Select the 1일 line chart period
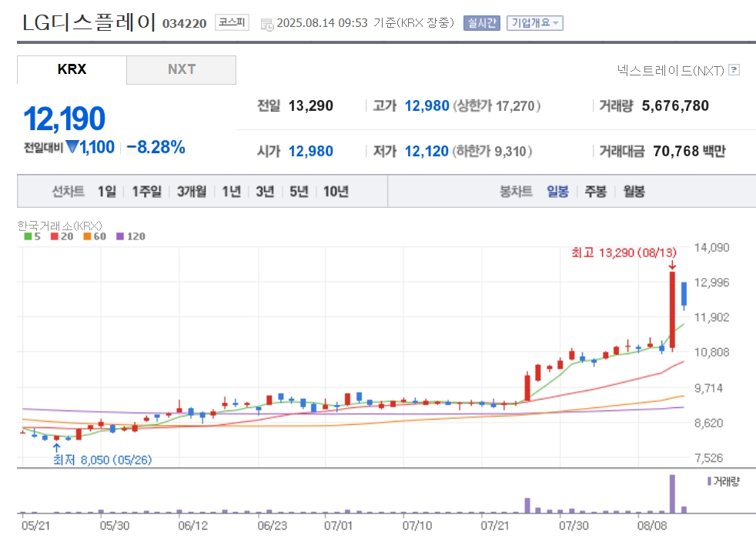This screenshot has height=542, width=756. 107,192
